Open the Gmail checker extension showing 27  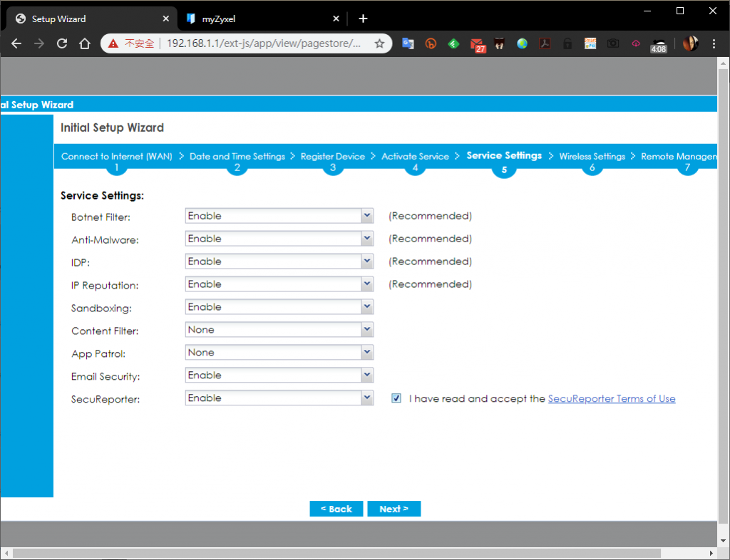pyautogui.click(x=478, y=45)
